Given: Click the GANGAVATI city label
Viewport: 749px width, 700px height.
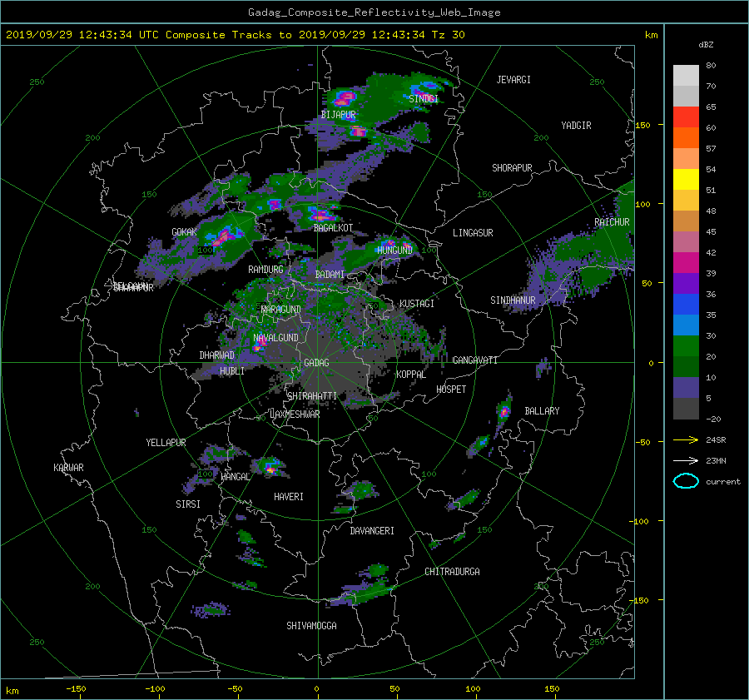Looking at the screenshot, I should [475, 360].
